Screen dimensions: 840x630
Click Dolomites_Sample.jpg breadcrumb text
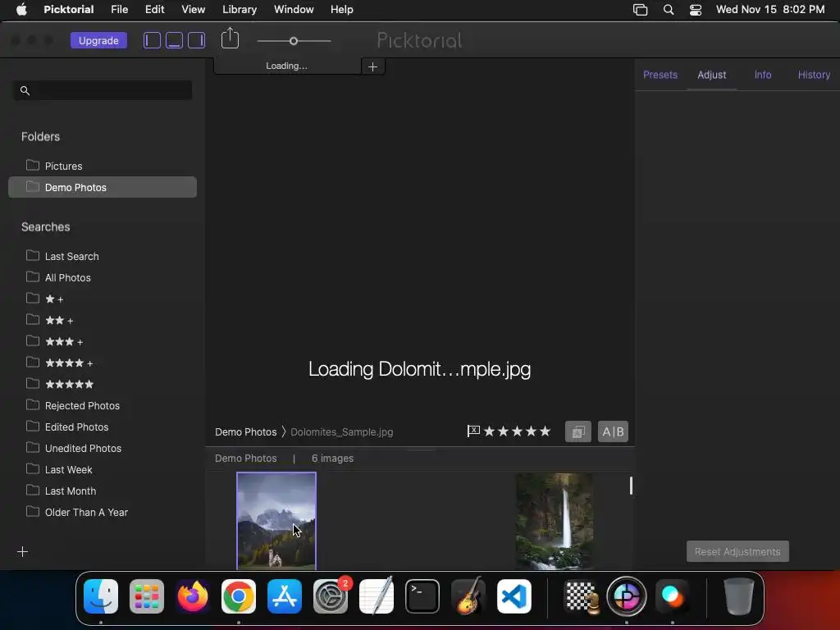342,431
